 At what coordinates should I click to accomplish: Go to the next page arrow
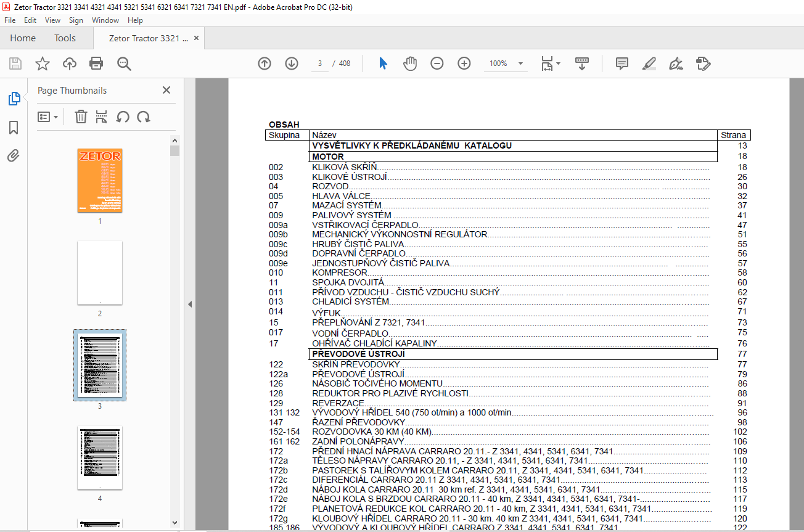(x=292, y=63)
